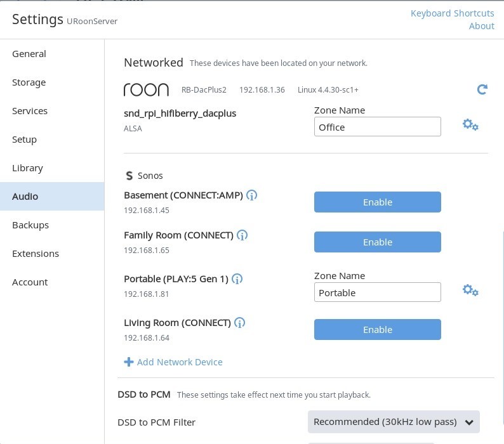Open Add Network Device link

pyautogui.click(x=180, y=362)
